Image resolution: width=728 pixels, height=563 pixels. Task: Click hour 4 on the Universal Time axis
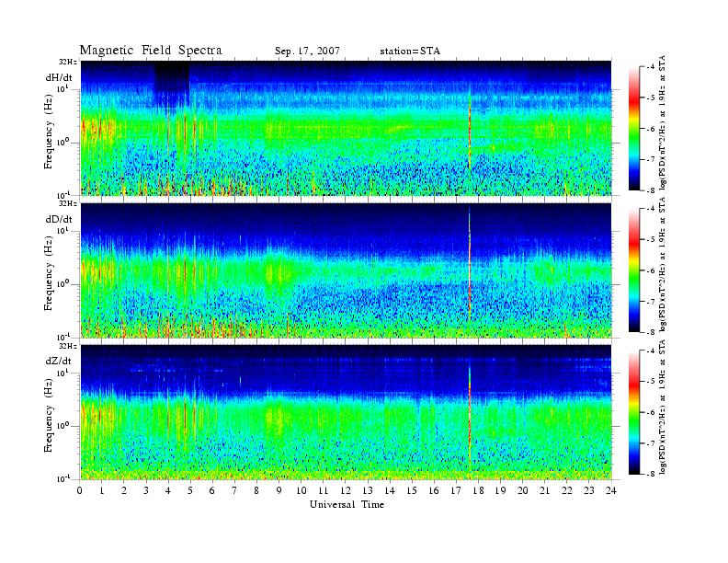[x=168, y=490]
